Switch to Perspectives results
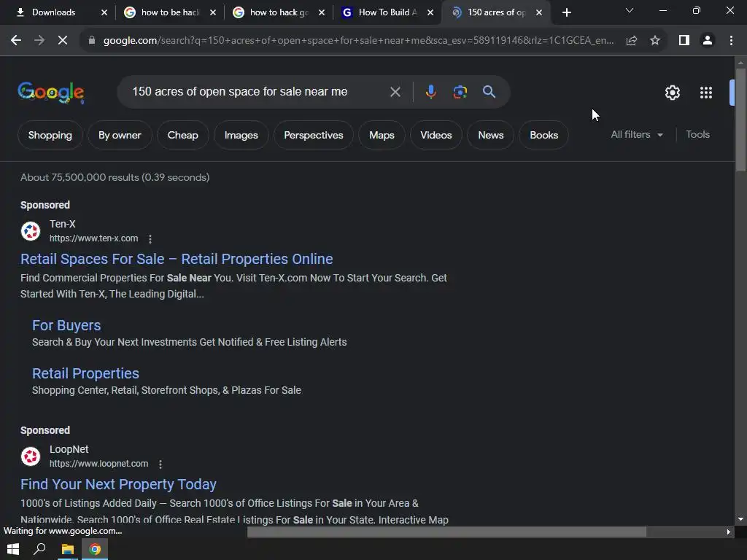 (314, 135)
